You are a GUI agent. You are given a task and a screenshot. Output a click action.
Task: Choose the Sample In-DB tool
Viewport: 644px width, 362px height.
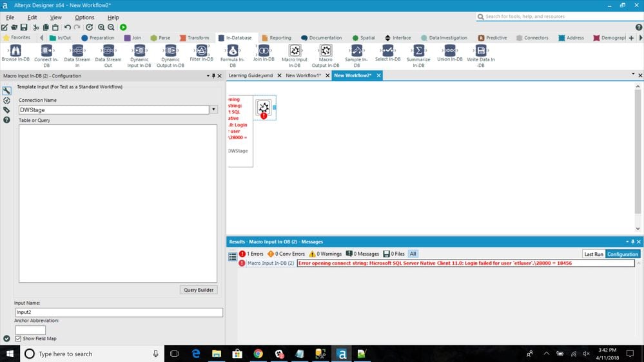point(356,56)
